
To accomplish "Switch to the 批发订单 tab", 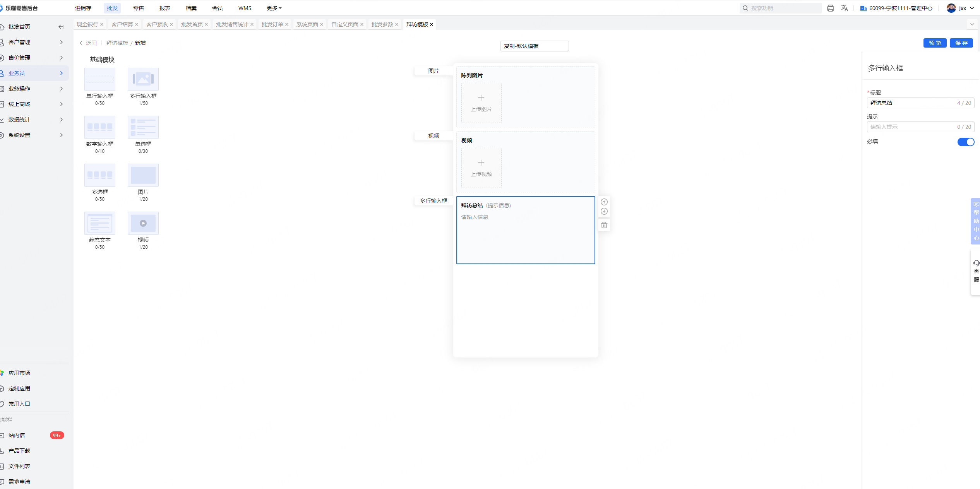I will point(272,24).
